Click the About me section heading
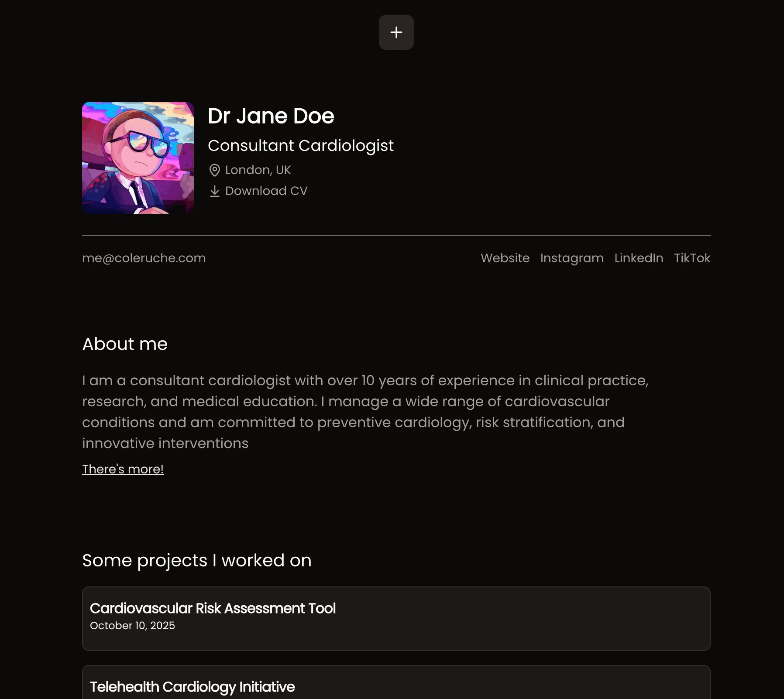This screenshot has width=784, height=699. [x=125, y=344]
